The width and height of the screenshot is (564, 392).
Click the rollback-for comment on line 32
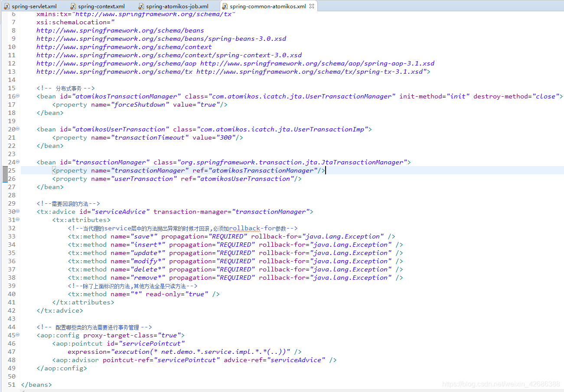[x=183, y=228]
